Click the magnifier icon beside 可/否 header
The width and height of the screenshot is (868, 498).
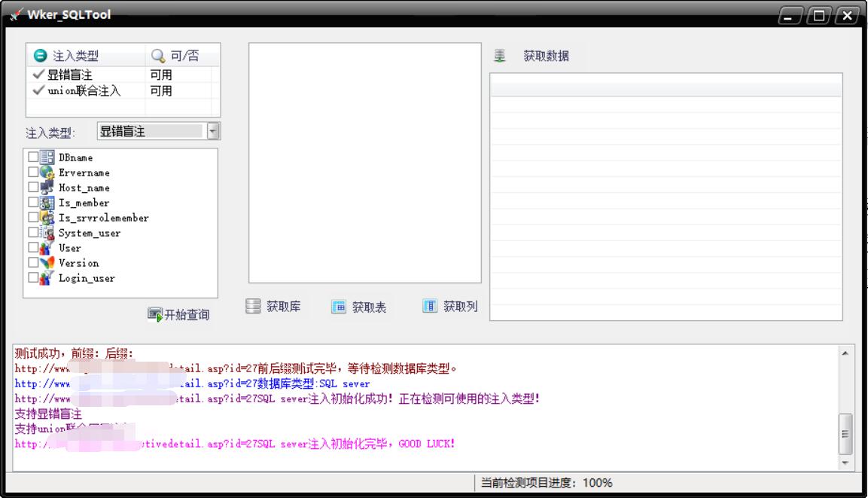(x=158, y=56)
